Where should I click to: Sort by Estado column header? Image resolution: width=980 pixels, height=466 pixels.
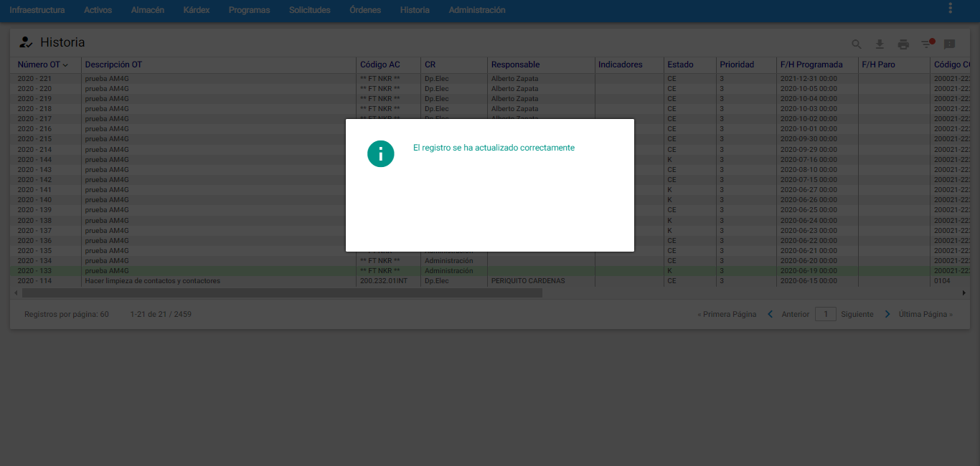680,65
